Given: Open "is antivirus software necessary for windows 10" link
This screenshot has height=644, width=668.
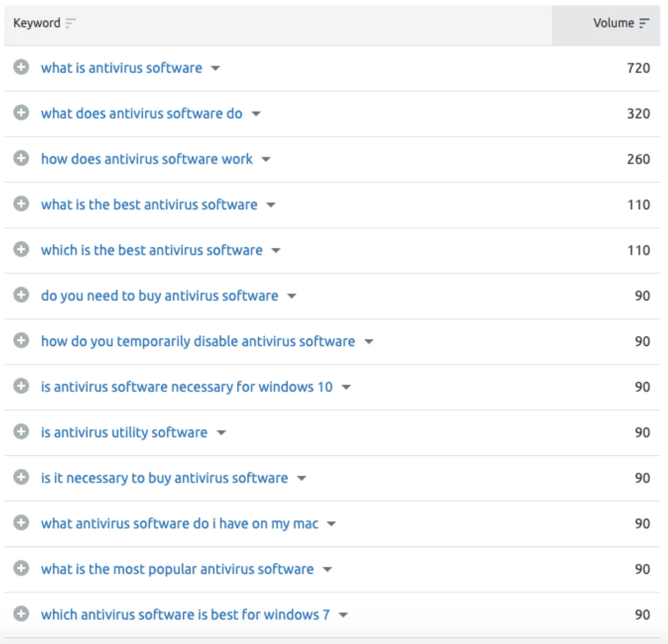Looking at the screenshot, I should point(186,386).
